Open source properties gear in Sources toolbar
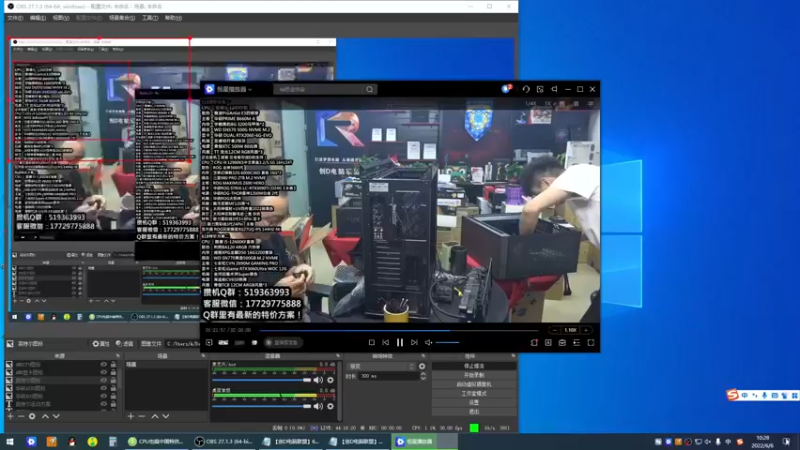 [x=32, y=416]
